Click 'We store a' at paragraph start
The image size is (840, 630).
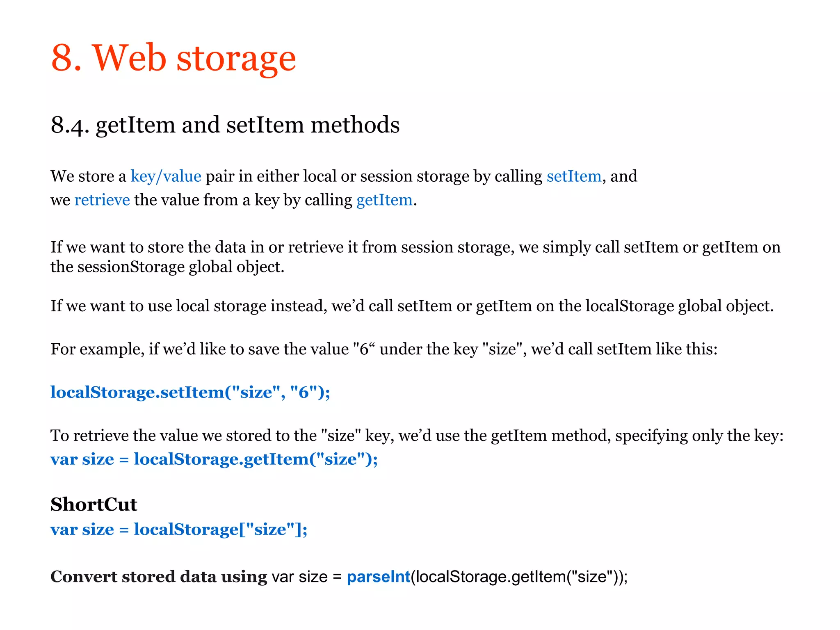(88, 176)
